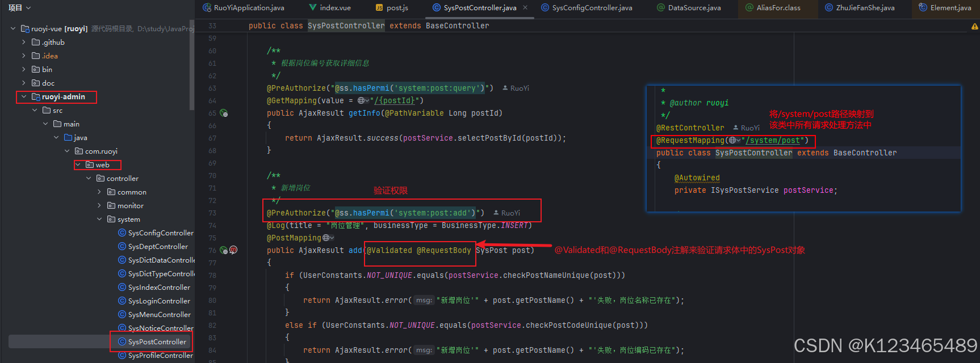Switch to the RuoYiApplication.java tab
This screenshot has height=363, width=980.
(x=244, y=8)
